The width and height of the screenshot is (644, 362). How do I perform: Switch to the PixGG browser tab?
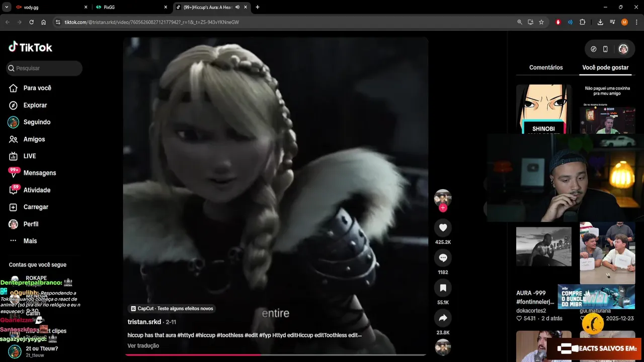point(131,7)
